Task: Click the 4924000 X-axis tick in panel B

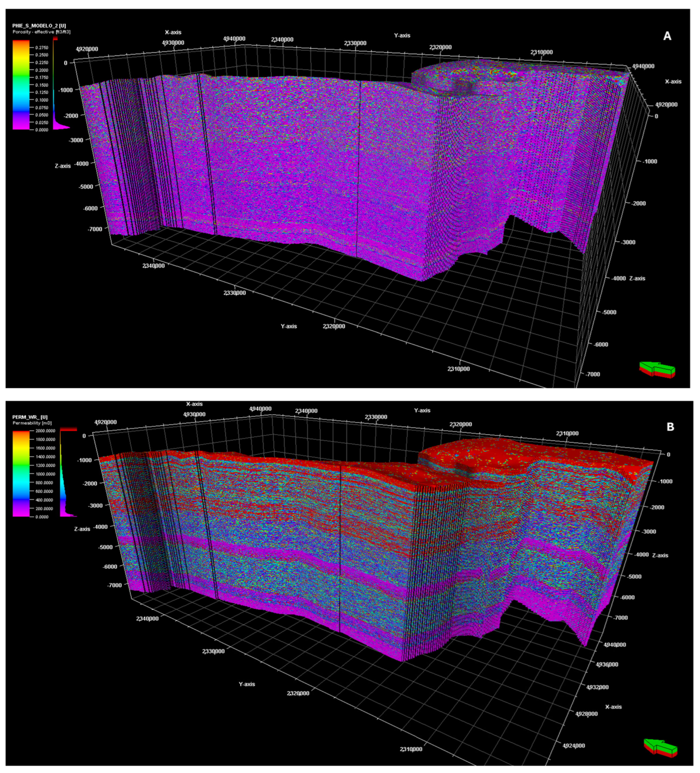Action: click(573, 745)
